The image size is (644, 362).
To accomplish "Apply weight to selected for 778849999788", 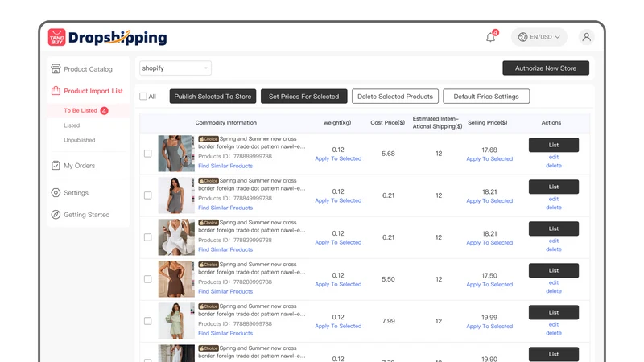I will pyautogui.click(x=338, y=200).
